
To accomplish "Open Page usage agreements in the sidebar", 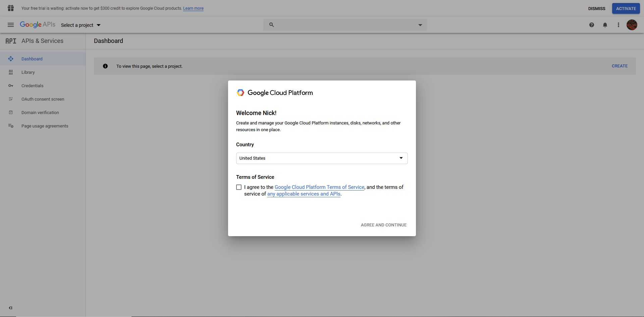I will (x=43, y=126).
